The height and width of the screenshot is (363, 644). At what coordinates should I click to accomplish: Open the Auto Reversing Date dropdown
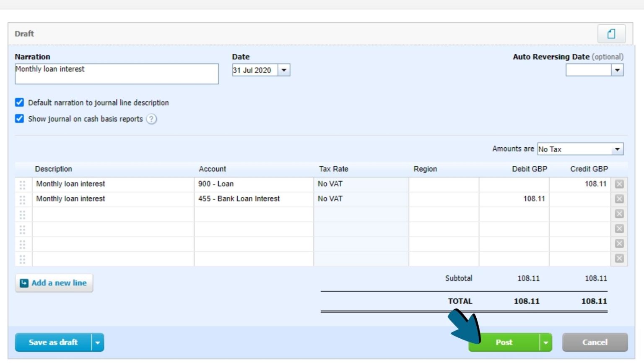pyautogui.click(x=617, y=70)
